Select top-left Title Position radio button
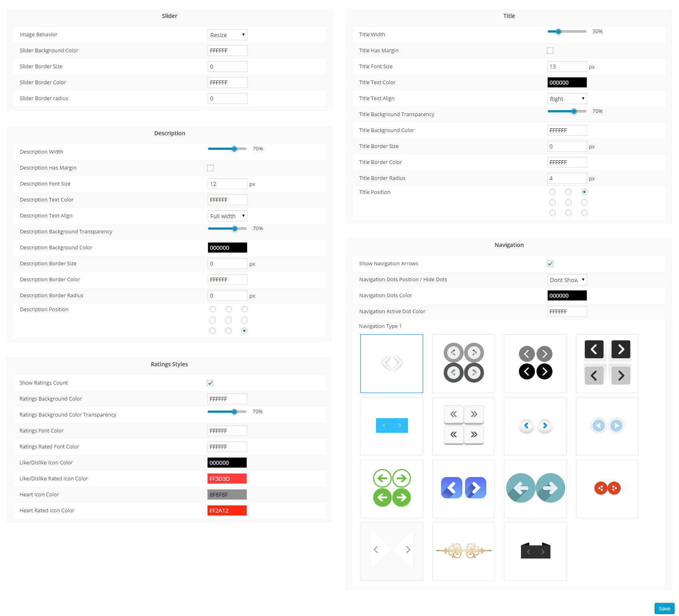 (552, 192)
